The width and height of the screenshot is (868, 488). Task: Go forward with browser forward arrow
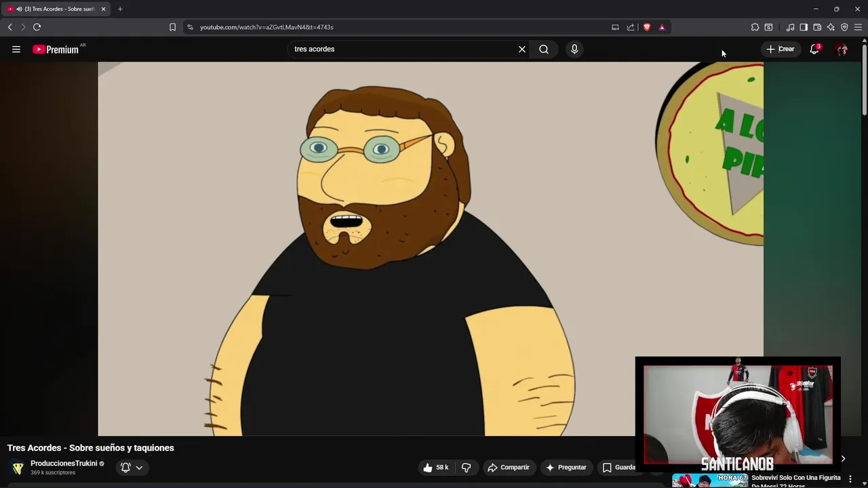point(23,27)
